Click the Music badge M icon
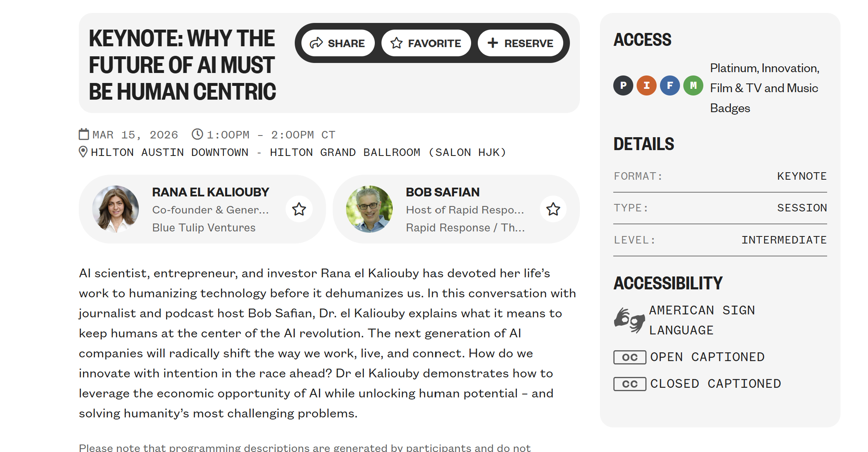The height and width of the screenshot is (452, 868). tap(693, 85)
